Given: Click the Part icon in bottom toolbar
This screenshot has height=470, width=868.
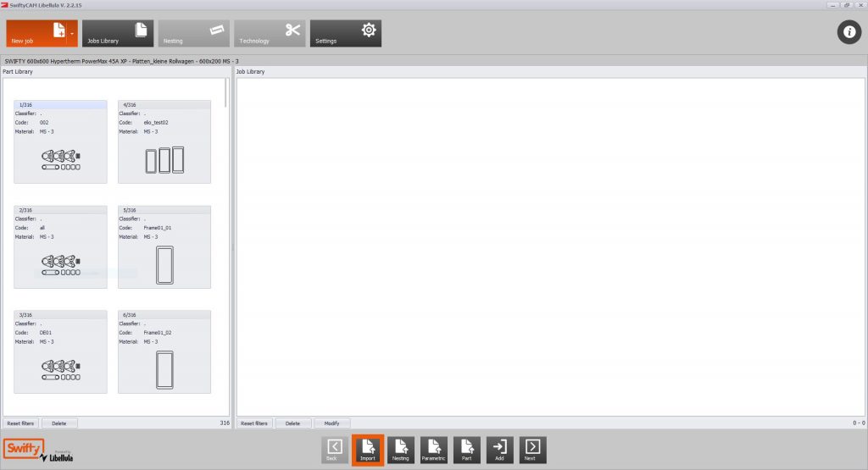Looking at the screenshot, I should (466, 450).
